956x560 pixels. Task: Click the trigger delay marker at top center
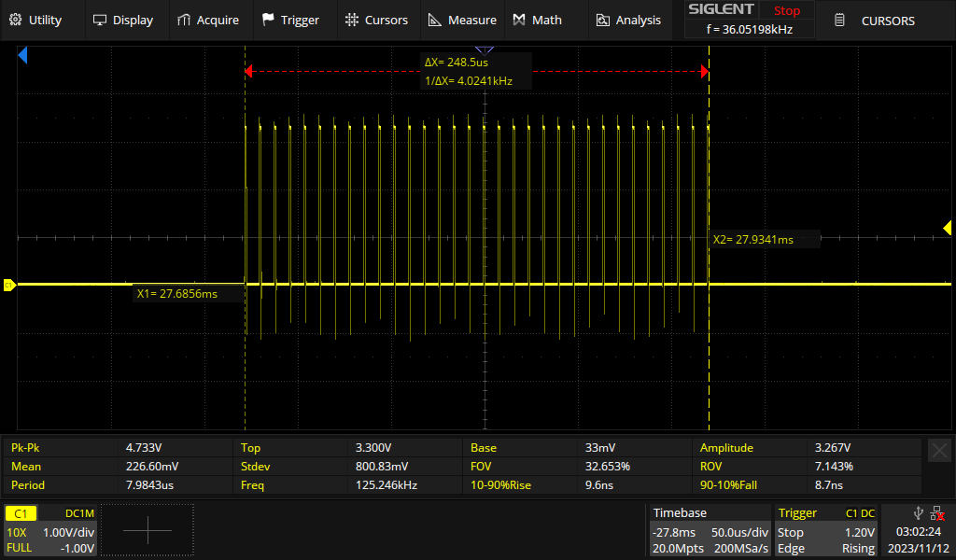pyautogui.click(x=485, y=50)
